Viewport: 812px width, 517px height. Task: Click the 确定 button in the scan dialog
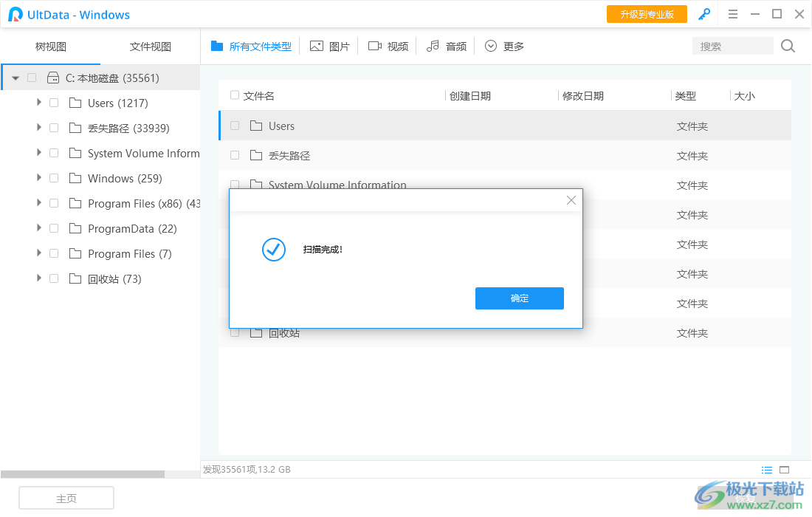519,298
